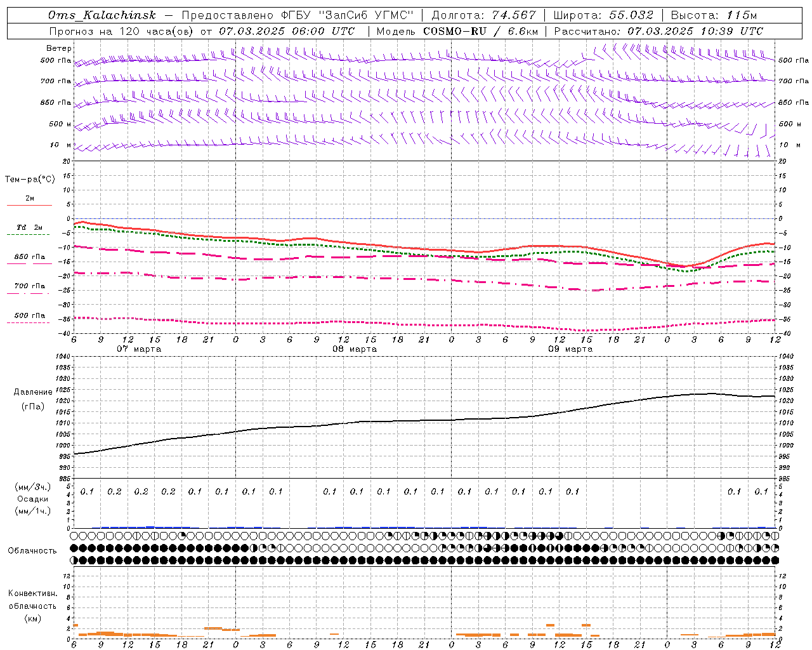Click the Рассчитано: 07.03.2025 10:39 UTC text
The height and width of the screenshot is (650, 812).
(x=658, y=31)
